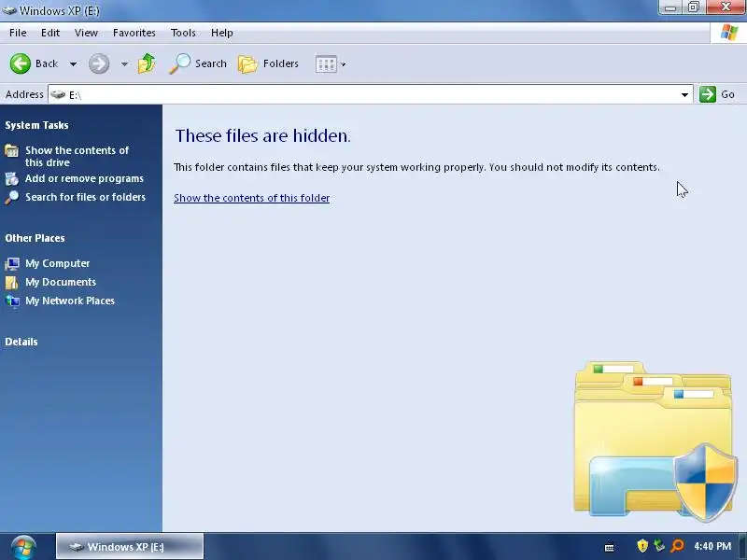Click the drive icon in the title bar
Viewport: 747px width, 560px height.
(x=9, y=10)
